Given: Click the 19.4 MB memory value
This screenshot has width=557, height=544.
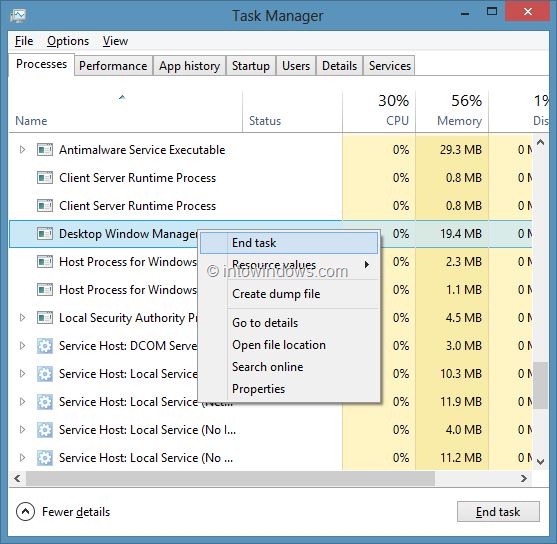Looking at the screenshot, I should coord(461,234).
